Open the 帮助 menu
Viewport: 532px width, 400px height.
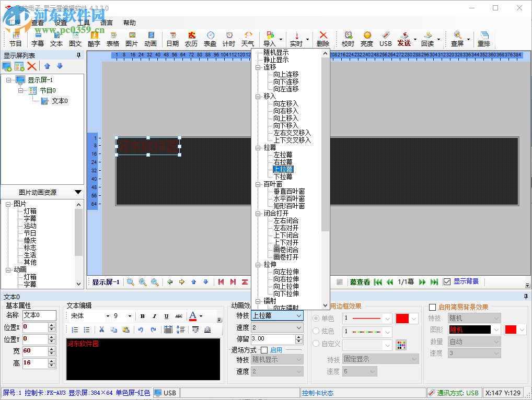coord(129,22)
